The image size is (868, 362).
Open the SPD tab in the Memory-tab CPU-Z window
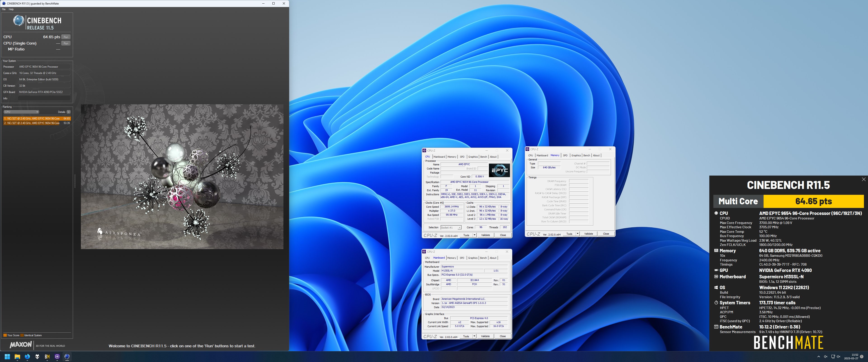(565, 155)
